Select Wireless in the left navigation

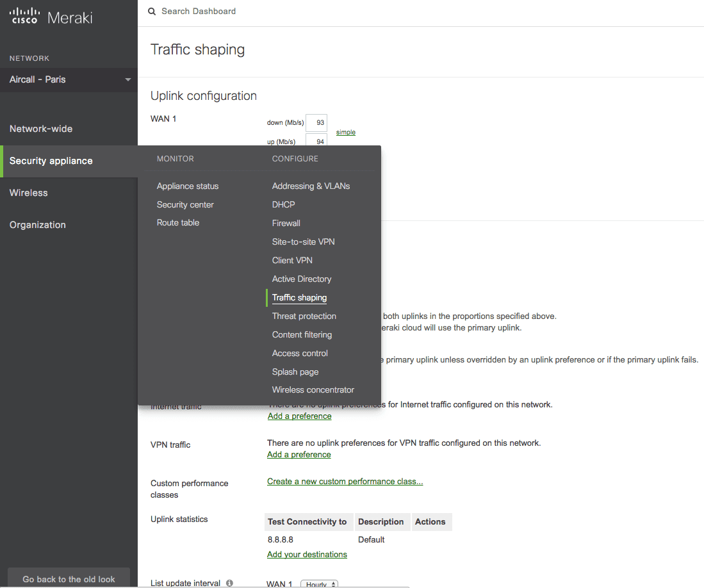tap(29, 193)
